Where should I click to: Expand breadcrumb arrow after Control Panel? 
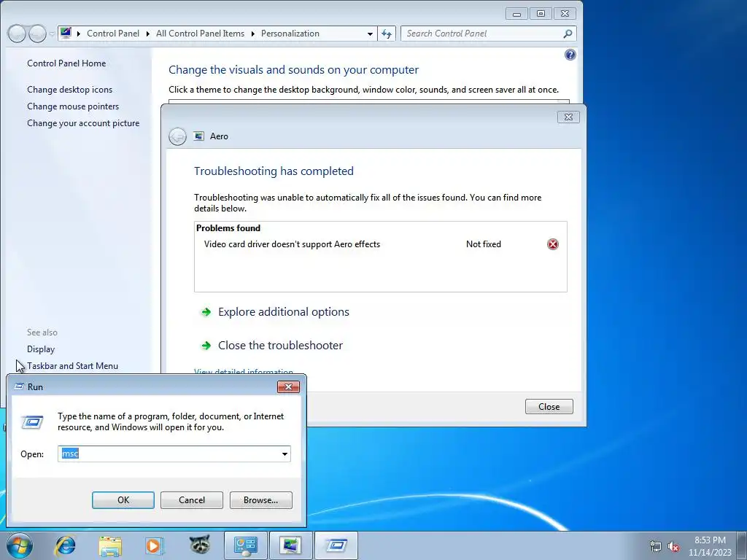coord(147,34)
